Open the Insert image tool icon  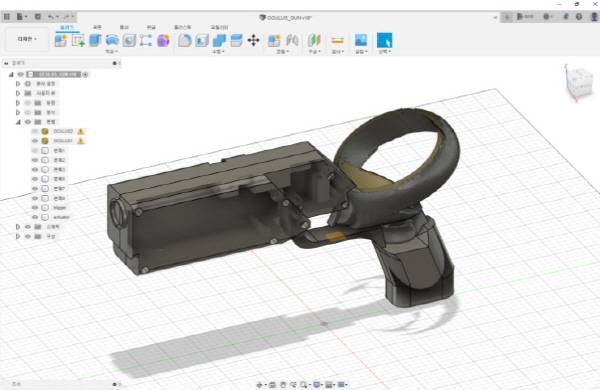pos(360,40)
